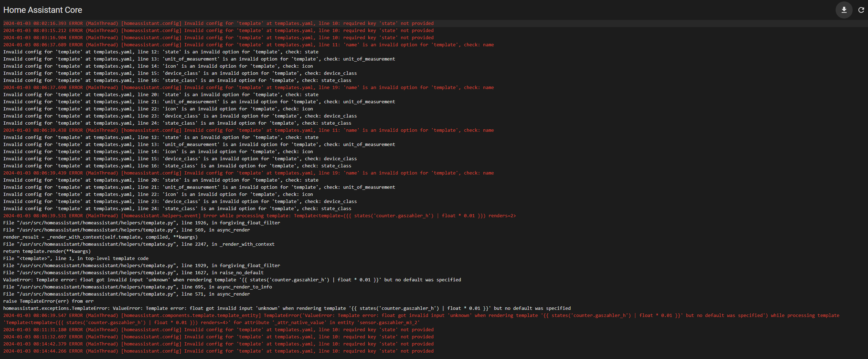Click the 08:06:39.531 'Error while processing template' line
This screenshot has height=359, width=868.
(260, 216)
